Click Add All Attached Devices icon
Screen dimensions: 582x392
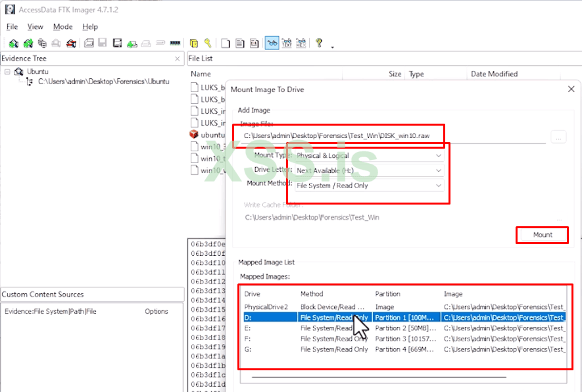(28, 43)
